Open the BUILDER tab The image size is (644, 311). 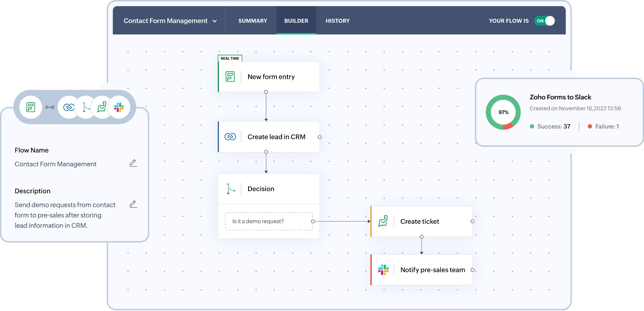pos(296,21)
